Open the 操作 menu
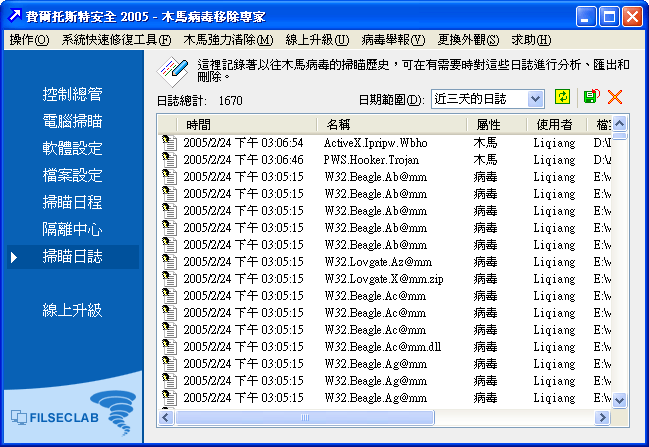649x447 pixels. [x=29, y=40]
